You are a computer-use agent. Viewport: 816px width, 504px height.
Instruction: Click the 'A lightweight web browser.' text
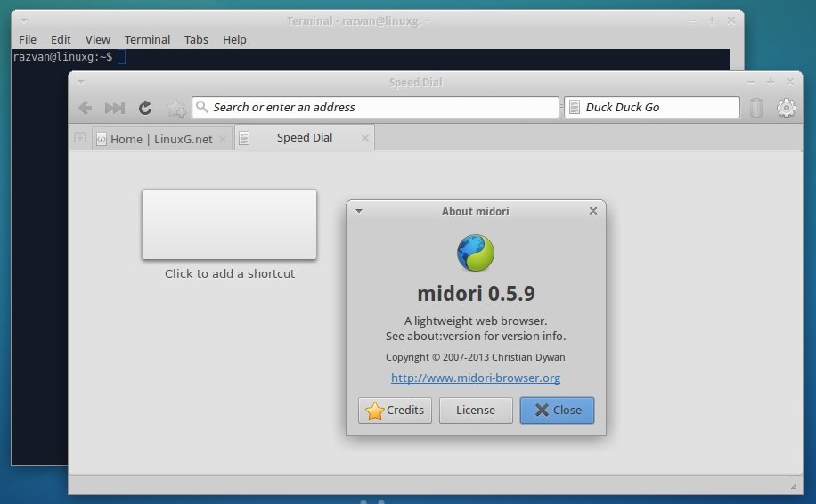pos(476,321)
